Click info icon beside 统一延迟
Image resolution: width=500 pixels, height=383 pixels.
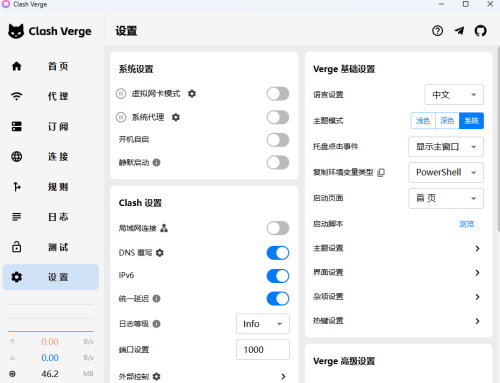tap(156, 298)
